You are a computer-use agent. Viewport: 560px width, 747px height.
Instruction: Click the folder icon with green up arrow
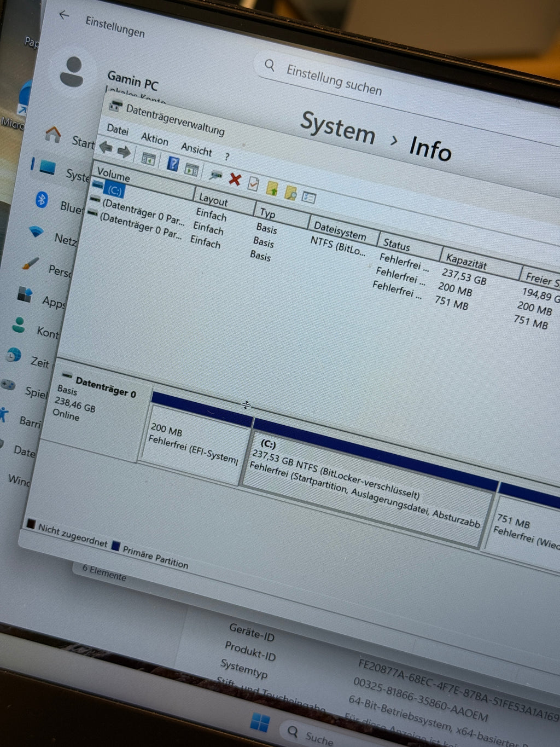(x=272, y=189)
